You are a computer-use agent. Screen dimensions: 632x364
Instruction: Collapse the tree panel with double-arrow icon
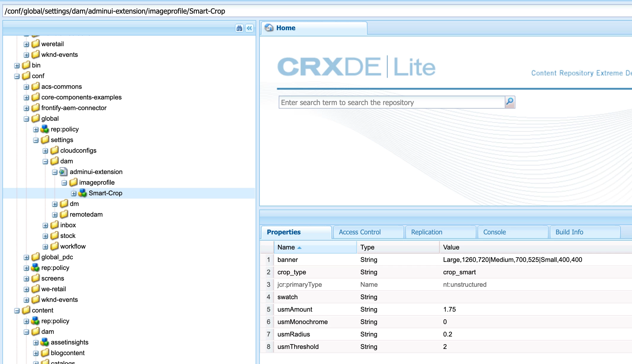249,28
